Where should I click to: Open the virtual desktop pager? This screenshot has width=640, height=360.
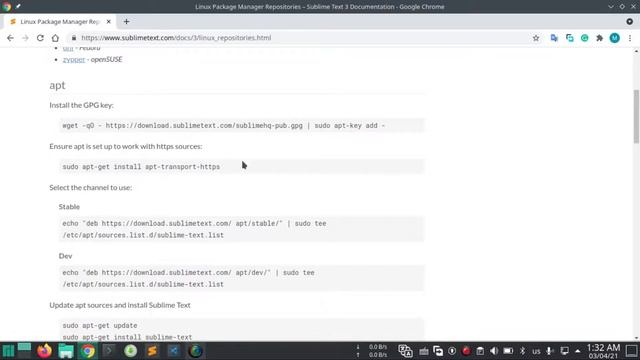(24, 351)
